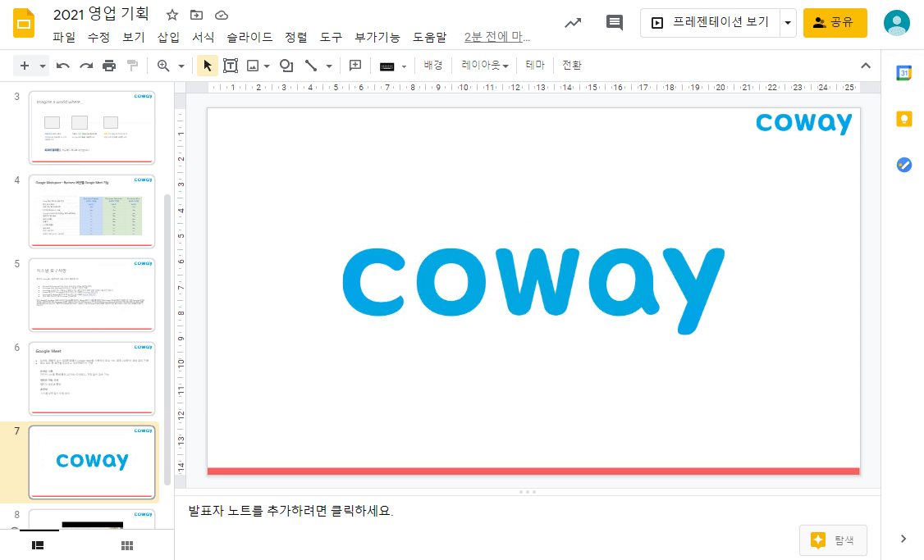Expand the input tools dropdown arrow

tap(404, 66)
